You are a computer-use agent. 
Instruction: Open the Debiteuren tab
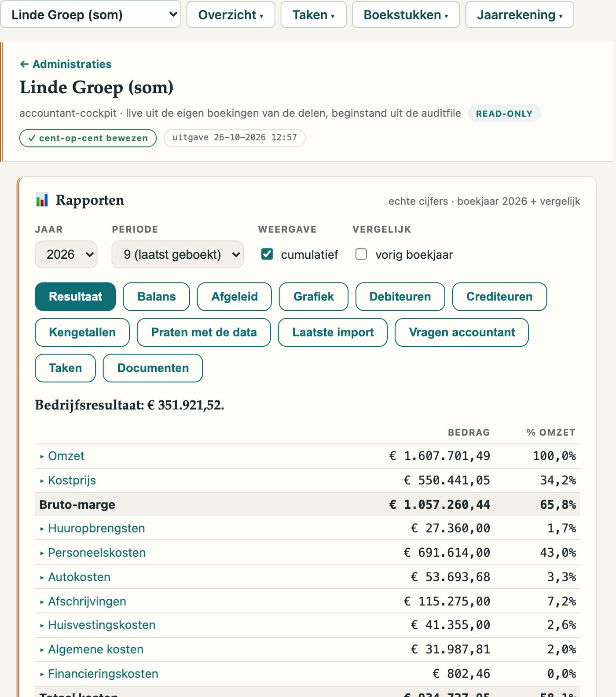pyautogui.click(x=400, y=297)
